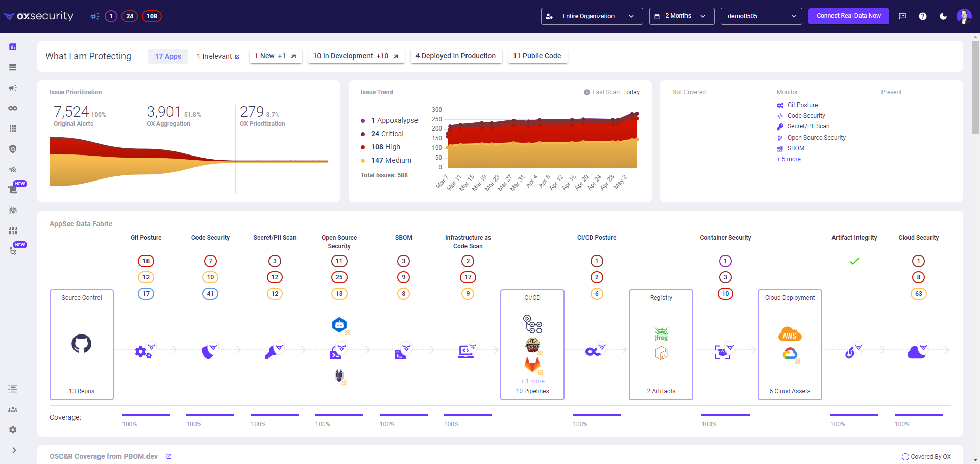Open Settings via the gear icon
The width and height of the screenshot is (980, 464).
[12, 430]
